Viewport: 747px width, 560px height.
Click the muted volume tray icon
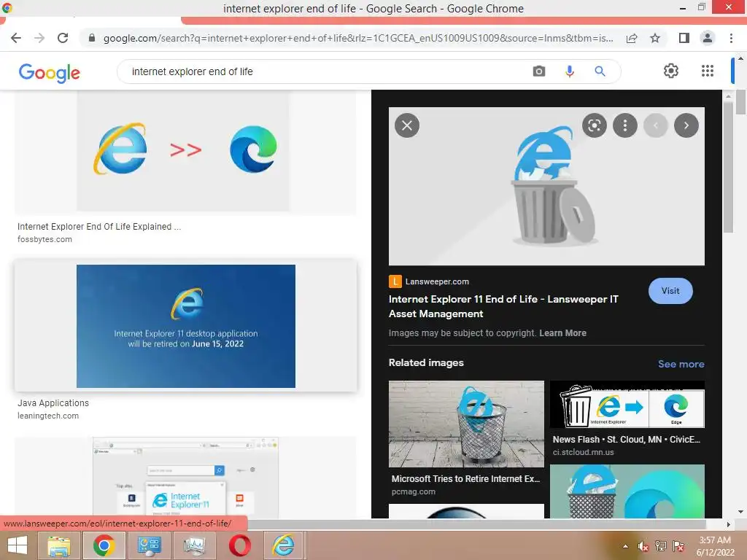point(643,546)
